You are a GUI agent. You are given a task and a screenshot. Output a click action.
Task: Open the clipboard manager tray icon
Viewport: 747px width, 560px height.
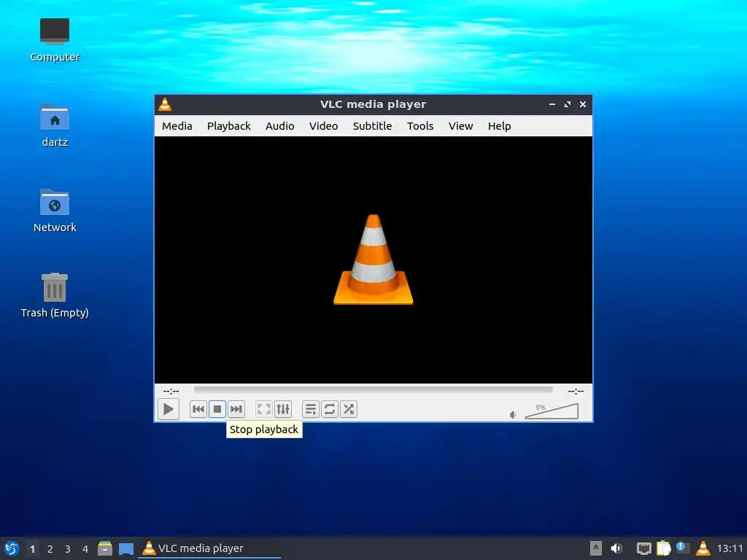point(664,548)
